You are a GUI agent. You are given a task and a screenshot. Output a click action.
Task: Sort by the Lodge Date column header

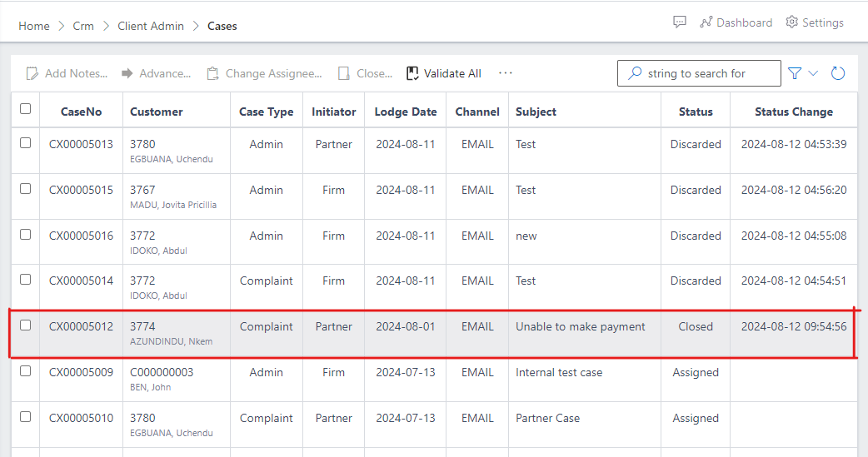pos(406,112)
